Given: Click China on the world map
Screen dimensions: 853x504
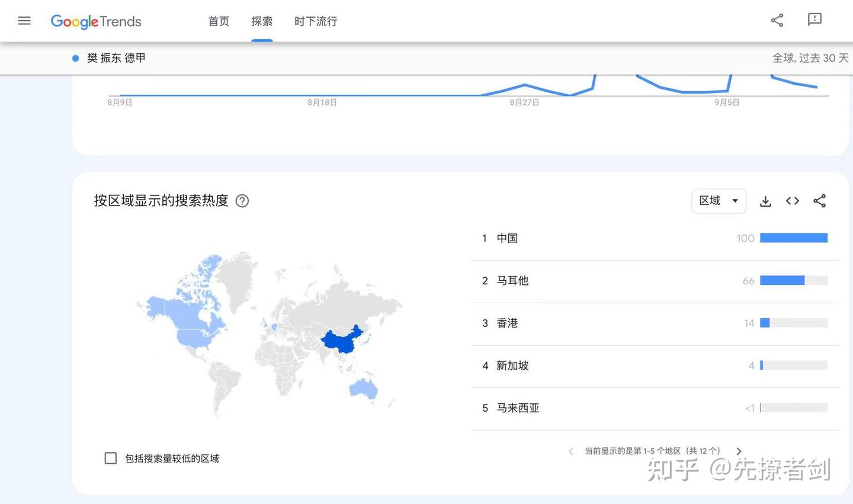Looking at the screenshot, I should pos(341,341).
